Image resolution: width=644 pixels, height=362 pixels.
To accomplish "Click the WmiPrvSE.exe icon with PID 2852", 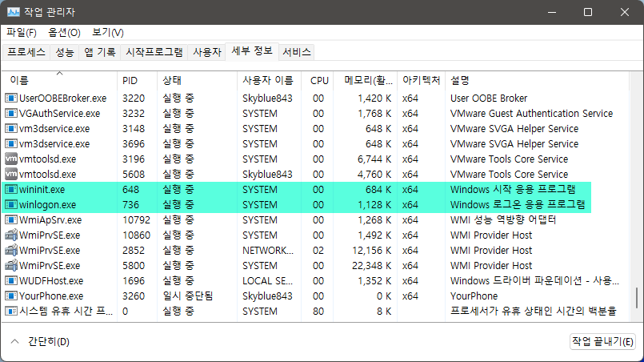I will [11, 250].
